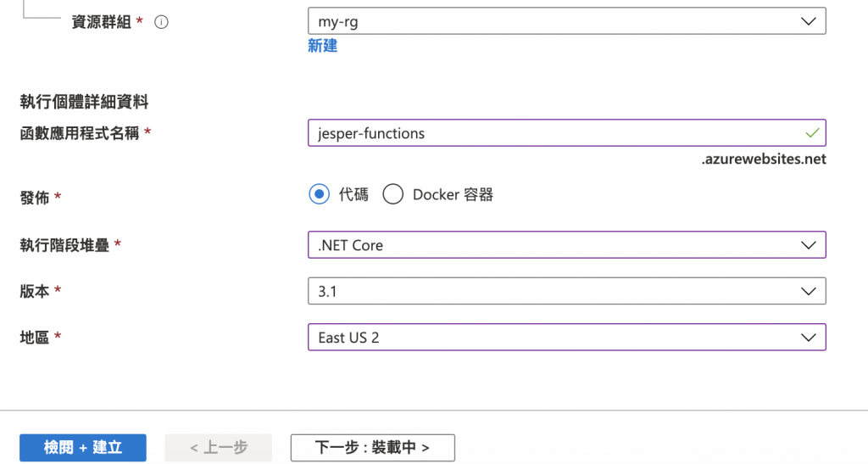Click the 執行階段堆疊 field label
Image resolution: width=868 pixels, height=464 pixels.
[x=65, y=245]
